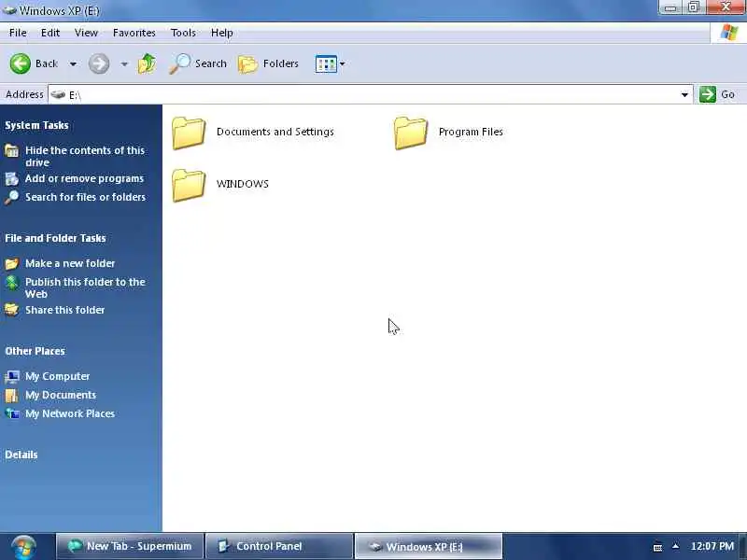Click the drive icon in title bar
This screenshot has height=560, width=747.
pos(9,10)
